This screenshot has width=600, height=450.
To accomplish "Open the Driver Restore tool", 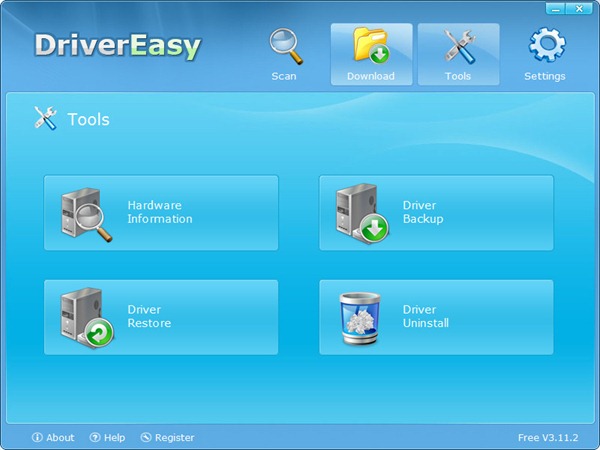I will pyautogui.click(x=161, y=317).
